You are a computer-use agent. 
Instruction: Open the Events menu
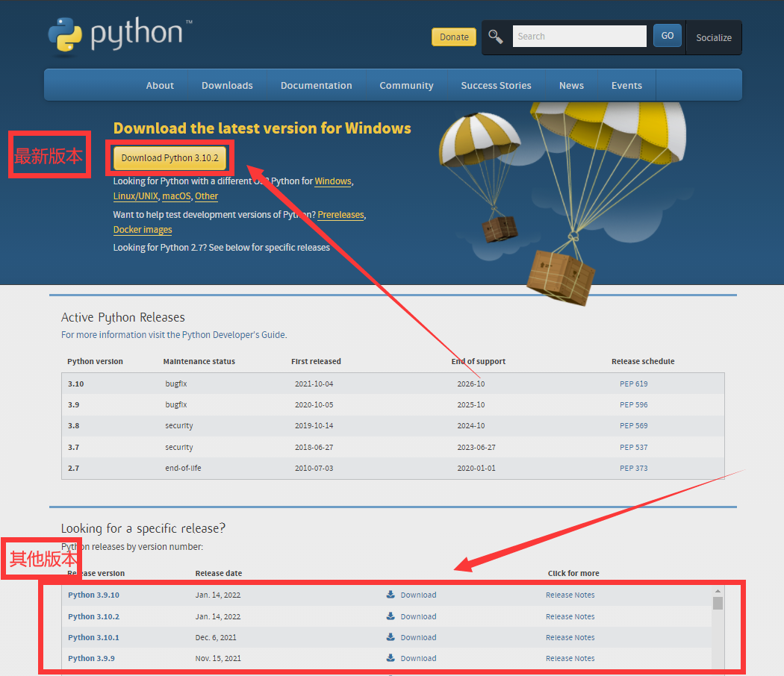tap(626, 86)
